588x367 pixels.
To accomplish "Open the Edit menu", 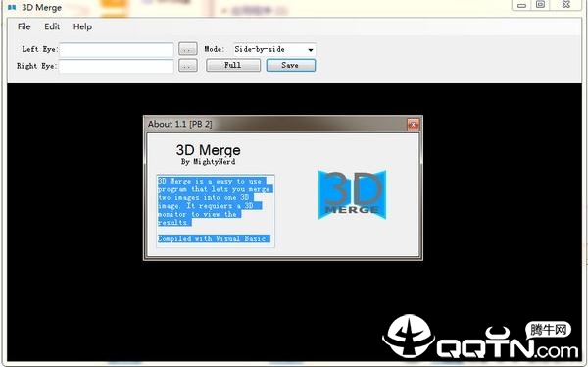I will click(52, 26).
